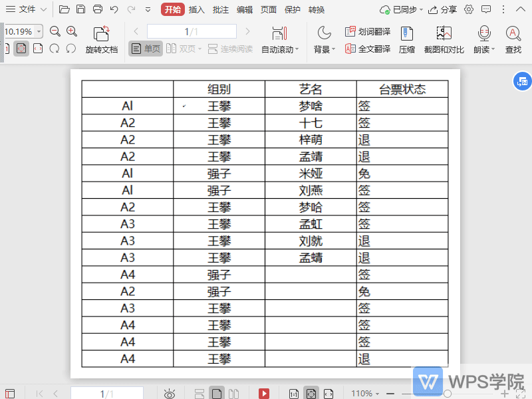This screenshot has height=399, width=532.
Task: Switch to the Insert ribbon tab
Action: (x=198, y=9)
